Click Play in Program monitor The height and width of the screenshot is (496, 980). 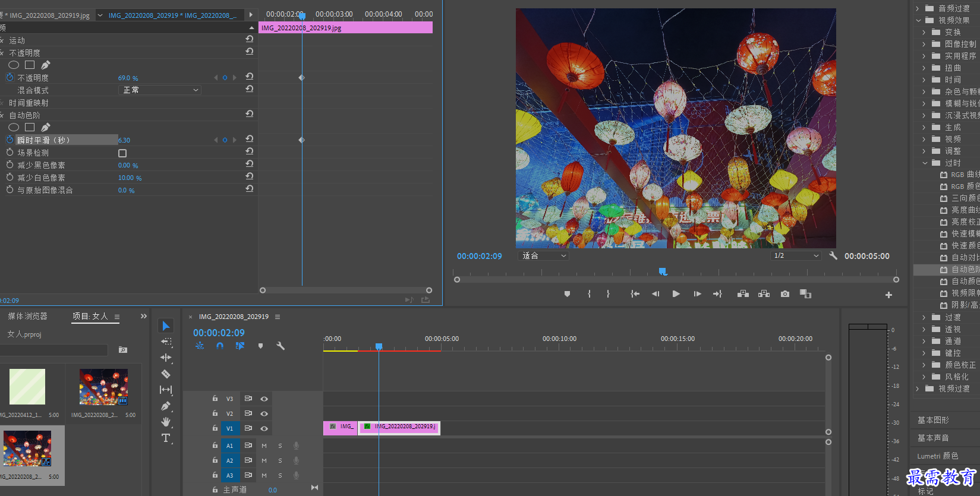click(x=676, y=294)
